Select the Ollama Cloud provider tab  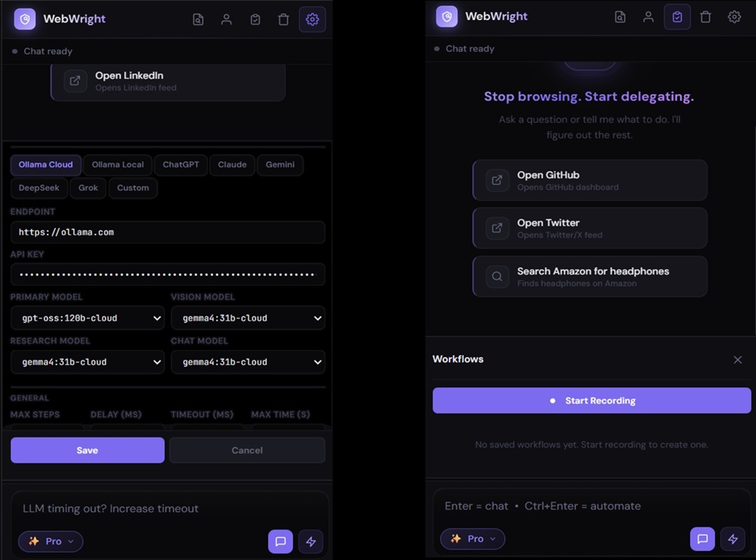[x=45, y=165]
